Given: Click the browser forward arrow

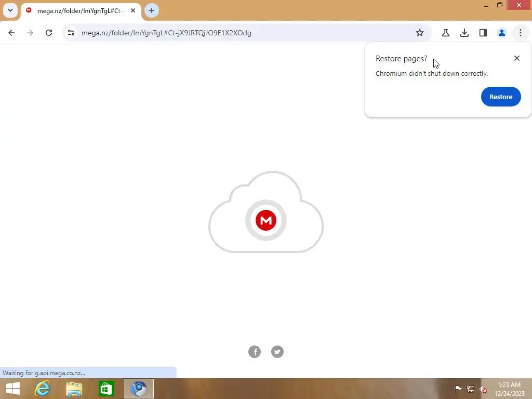Looking at the screenshot, I should tap(30, 33).
